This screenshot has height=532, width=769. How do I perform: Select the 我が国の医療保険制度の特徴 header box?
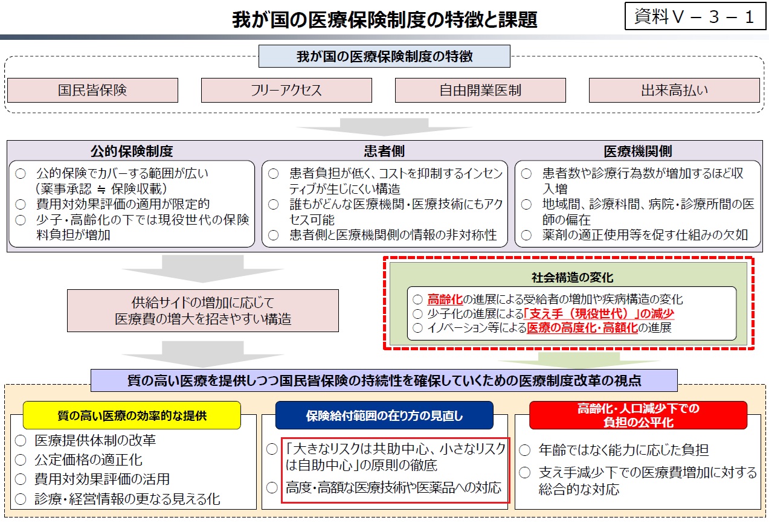pos(384,57)
